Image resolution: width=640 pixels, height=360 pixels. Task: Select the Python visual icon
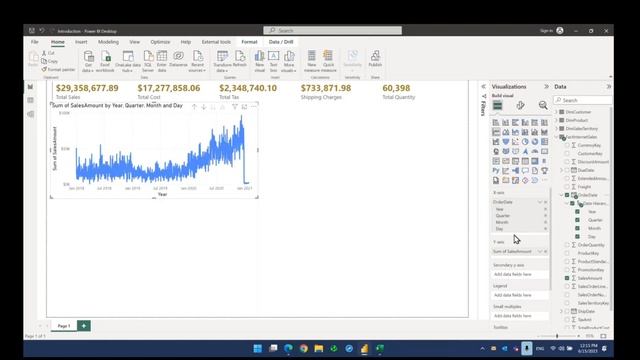496,171
